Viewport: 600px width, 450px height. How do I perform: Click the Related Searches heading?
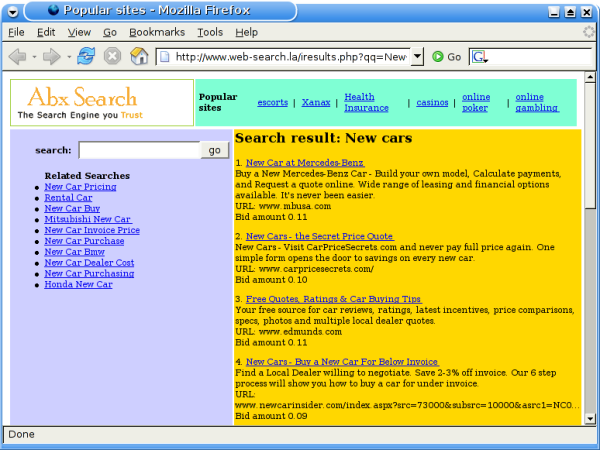pyautogui.click(x=87, y=176)
